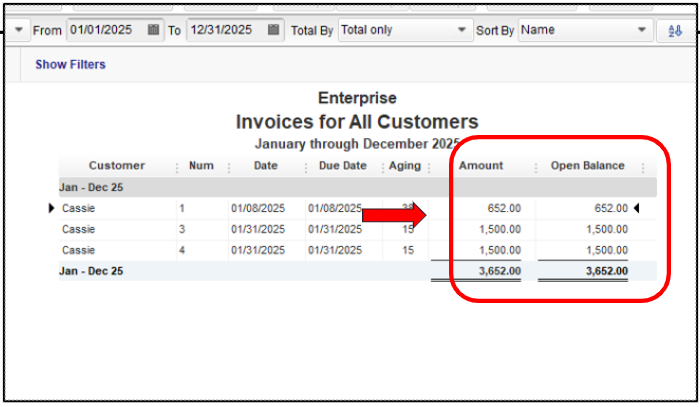This screenshot has width=700, height=407.
Task: Click the Jan - Dec 25 total row label
Action: [x=91, y=271]
